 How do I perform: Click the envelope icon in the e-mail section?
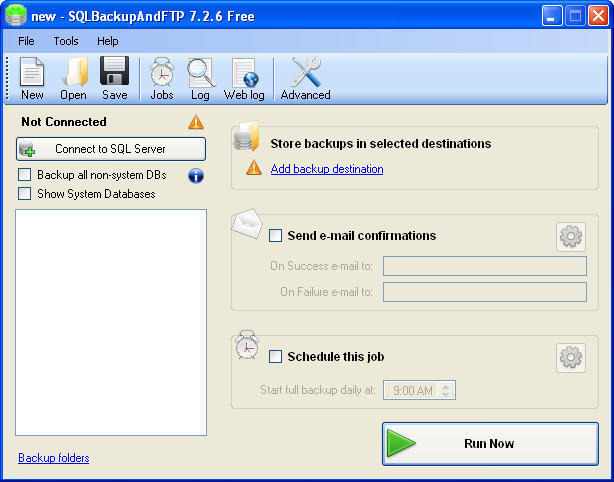coord(247,224)
